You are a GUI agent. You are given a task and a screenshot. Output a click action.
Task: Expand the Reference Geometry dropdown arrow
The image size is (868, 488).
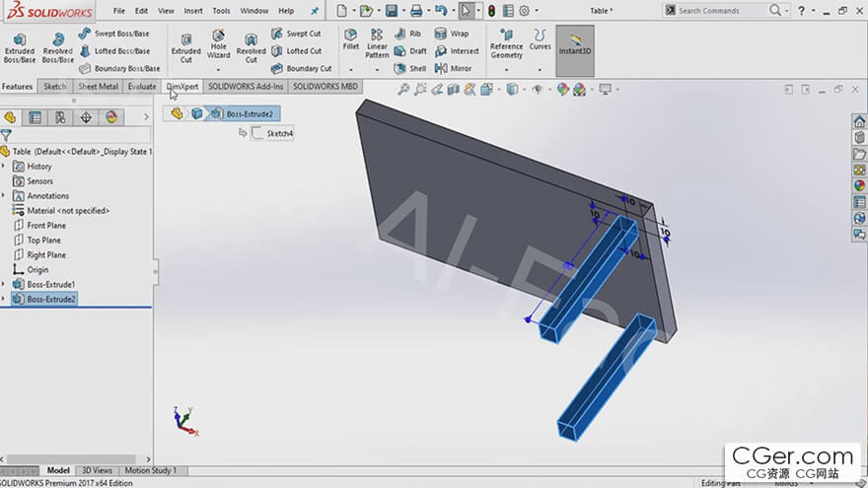506,70
